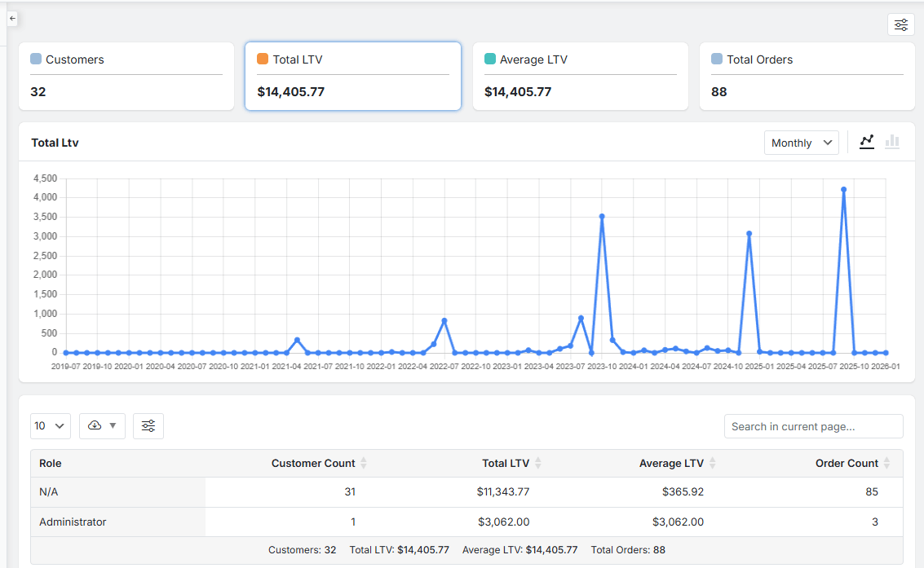The height and width of the screenshot is (568, 924).
Task: Sort by Total LTV column arrows
Action: point(538,463)
